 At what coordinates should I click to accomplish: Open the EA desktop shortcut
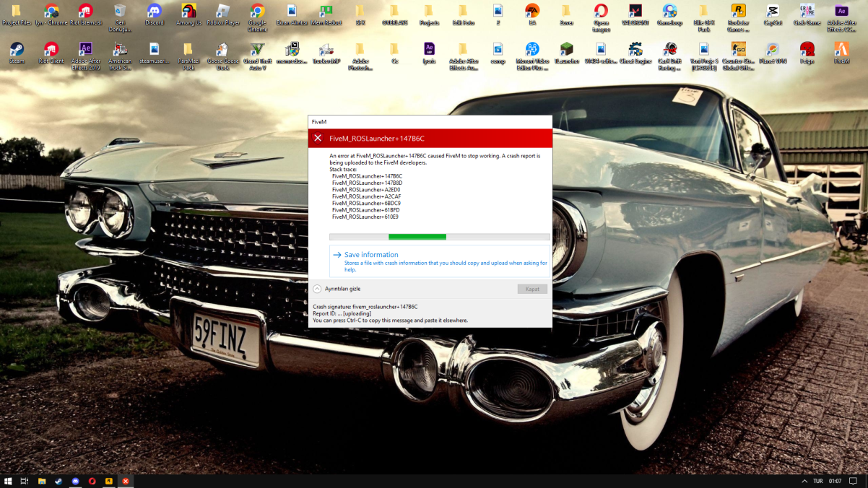532,14
